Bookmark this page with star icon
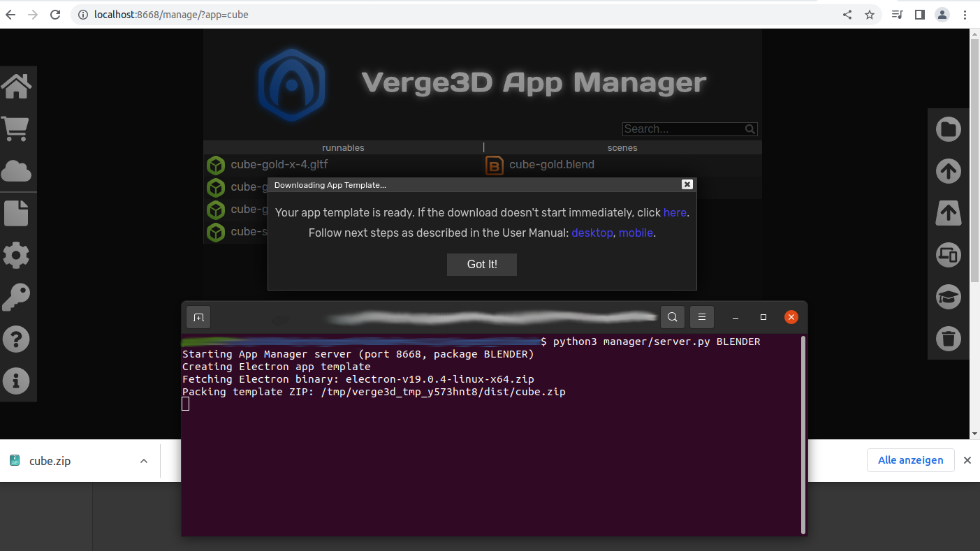The image size is (980, 551). click(x=870, y=14)
